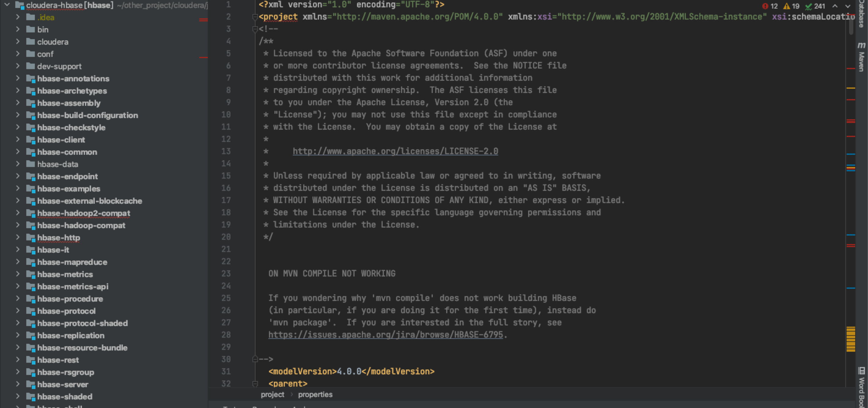Image resolution: width=868 pixels, height=408 pixels.
Task: Select the properties breadcrumb item
Action: pos(315,395)
